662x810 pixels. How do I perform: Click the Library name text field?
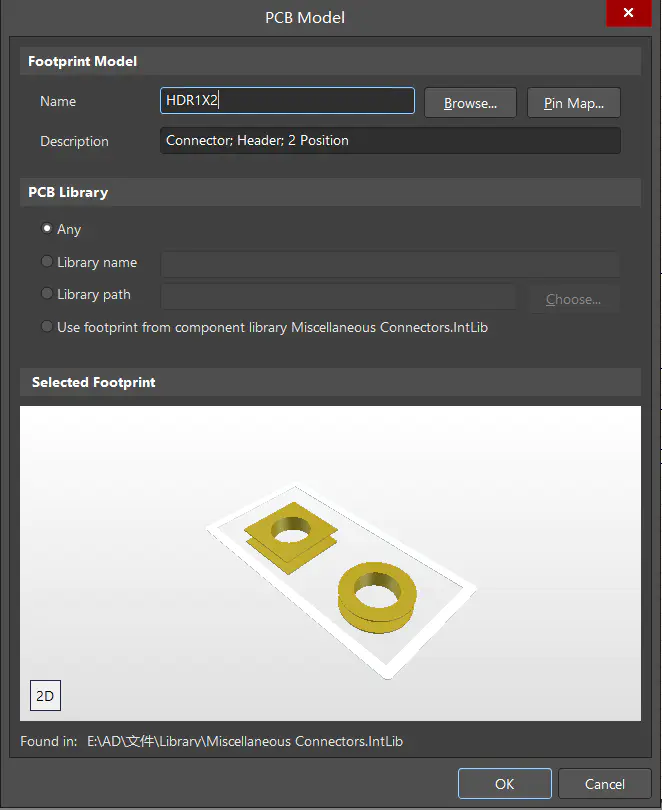pyautogui.click(x=390, y=264)
